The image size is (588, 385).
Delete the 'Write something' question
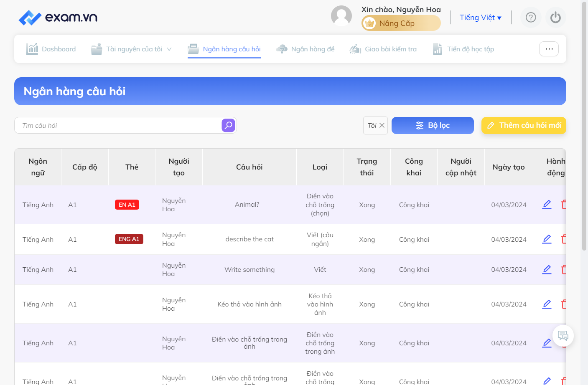564,270
